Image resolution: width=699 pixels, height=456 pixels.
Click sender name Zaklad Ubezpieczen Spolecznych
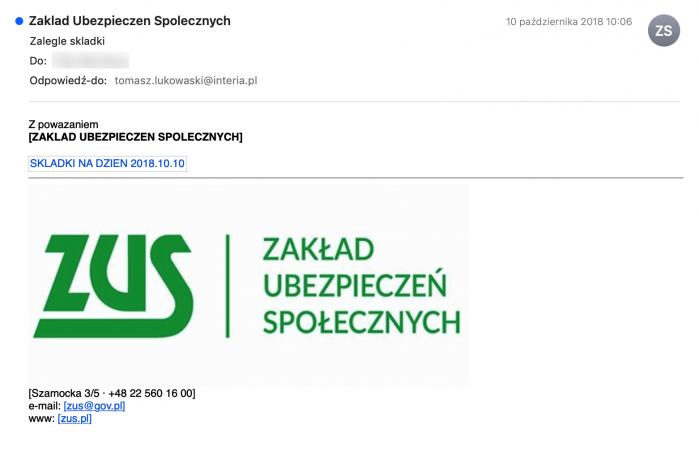tap(130, 21)
